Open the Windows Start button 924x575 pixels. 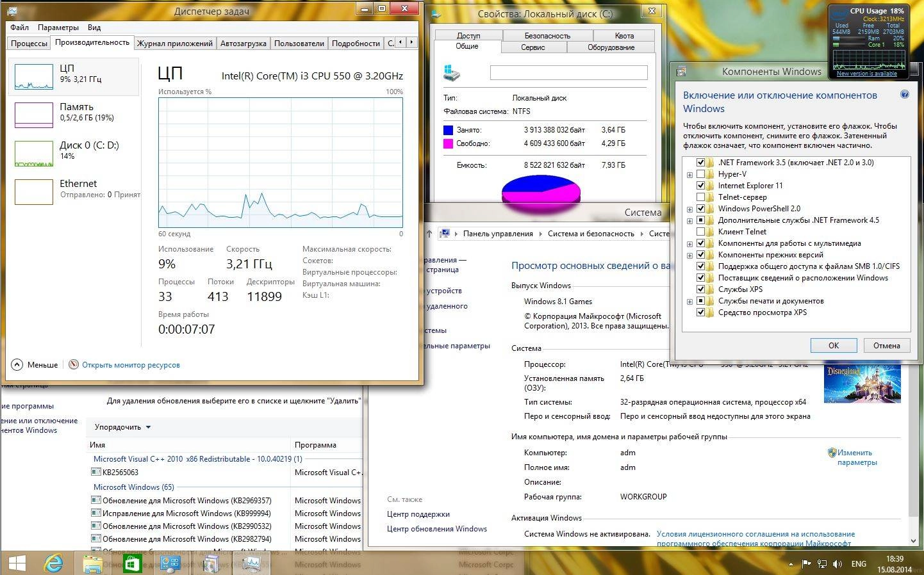click(x=17, y=563)
